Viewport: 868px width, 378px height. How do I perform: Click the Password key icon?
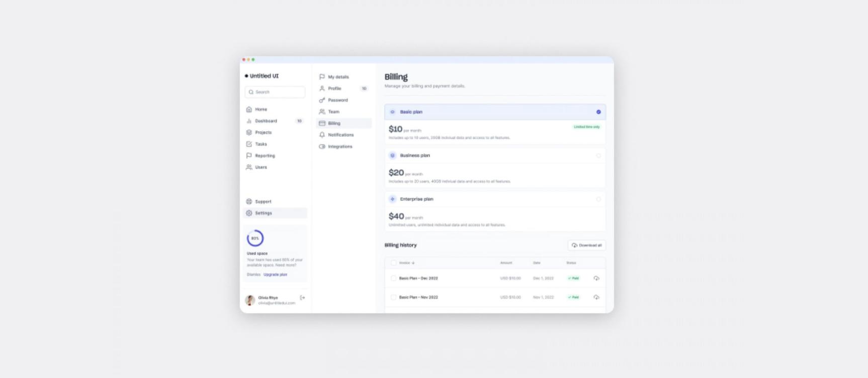pos(322,100)
